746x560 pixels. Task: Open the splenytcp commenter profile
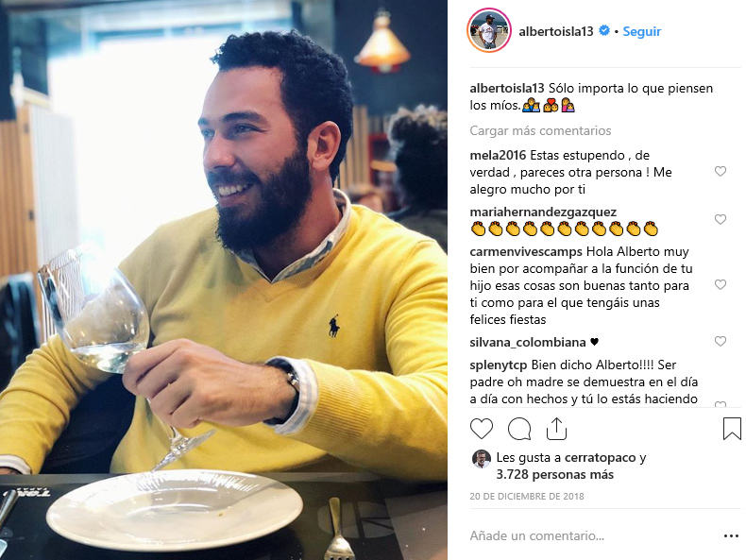(499, 365)
